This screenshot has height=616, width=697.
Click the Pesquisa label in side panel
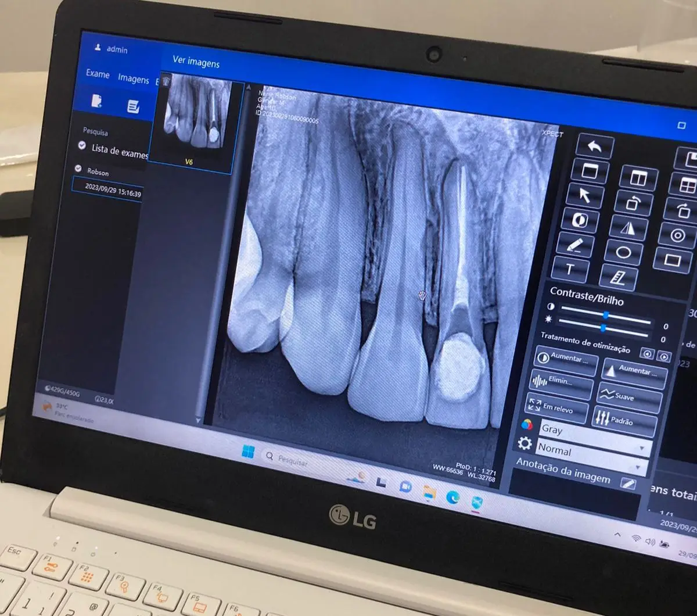coord(95,132)
